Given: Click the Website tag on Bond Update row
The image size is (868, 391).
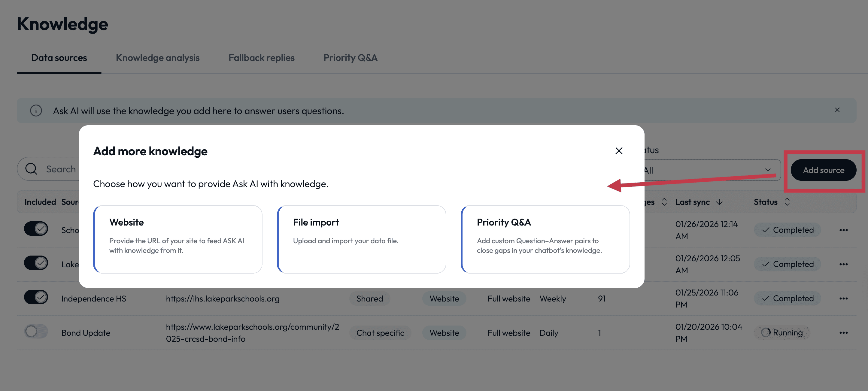Looking at the screenshot, I should [x=444, y=333].
